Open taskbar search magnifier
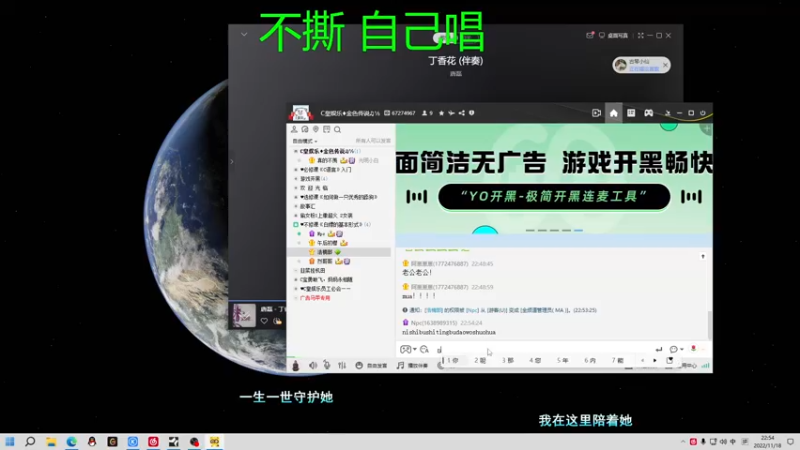 [30, 442]
